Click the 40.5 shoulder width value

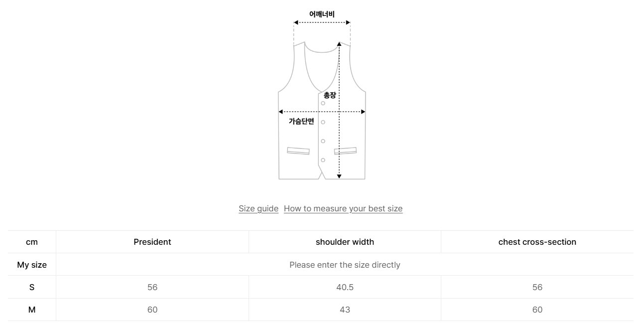coord(345,287)
